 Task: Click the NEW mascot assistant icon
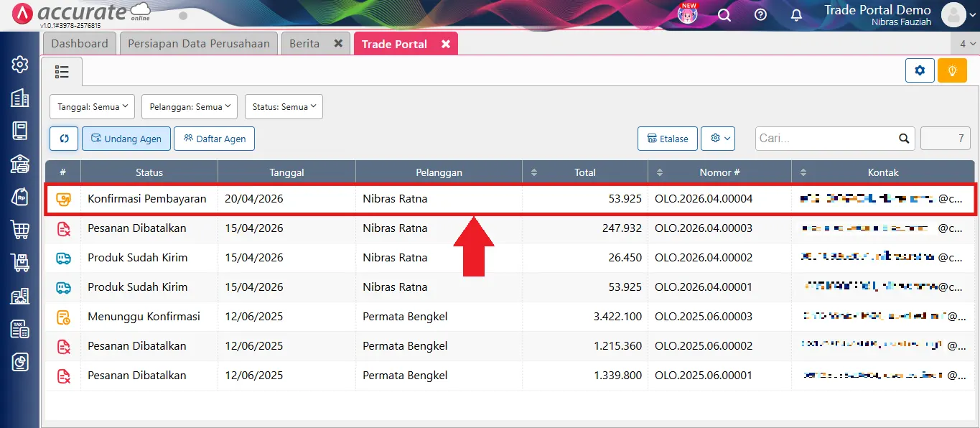pos(688,14)
